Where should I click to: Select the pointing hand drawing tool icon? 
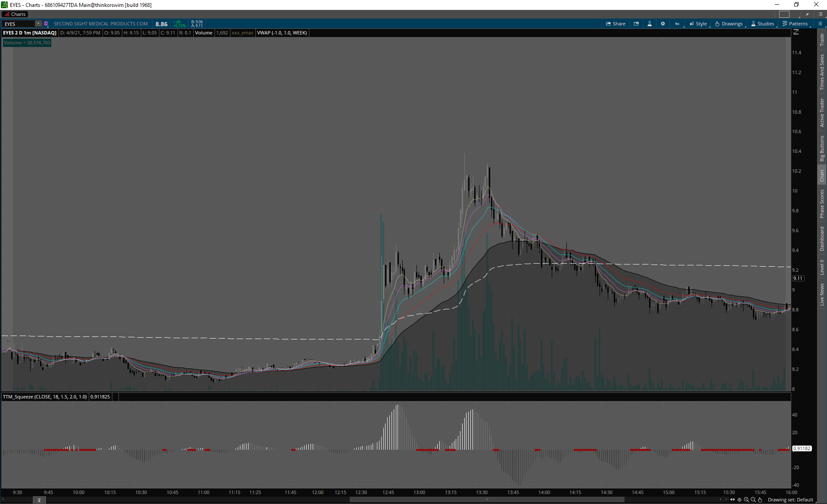tap(760, 500)
